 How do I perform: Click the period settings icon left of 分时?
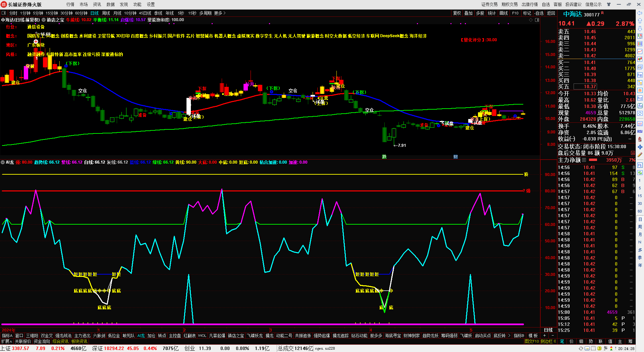pyautogui.click(x=4, y=13)
